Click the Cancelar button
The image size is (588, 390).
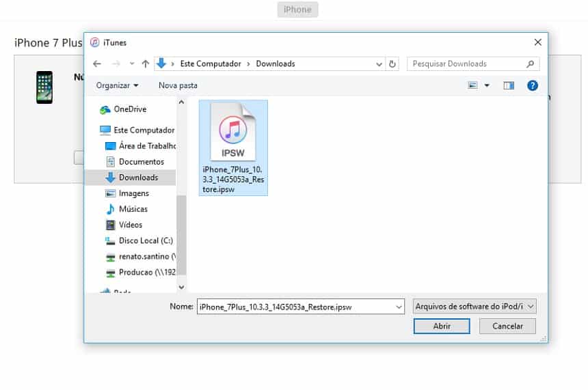pos(507,326)
